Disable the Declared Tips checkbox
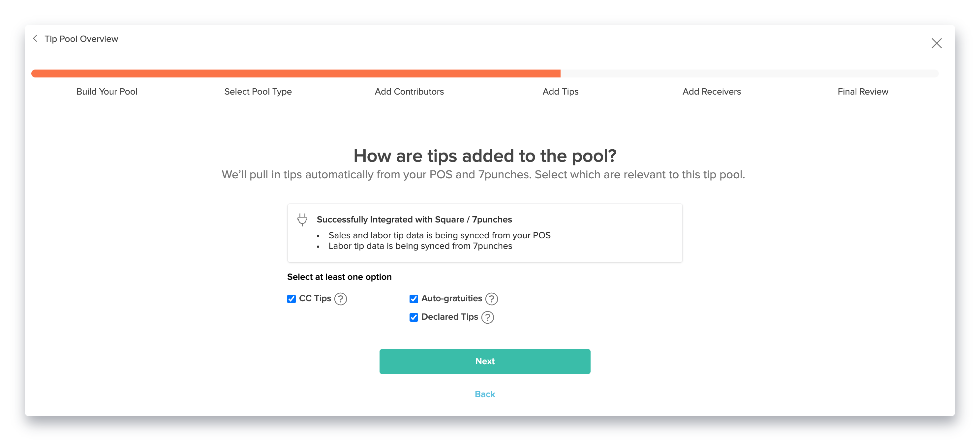 tap(413, 317)
